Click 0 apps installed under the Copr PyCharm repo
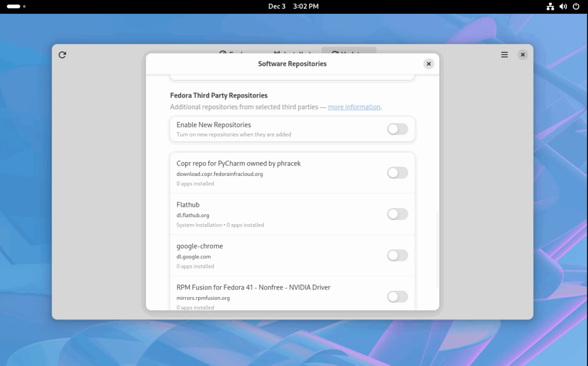The image size is (588, 366). point(195,183)
